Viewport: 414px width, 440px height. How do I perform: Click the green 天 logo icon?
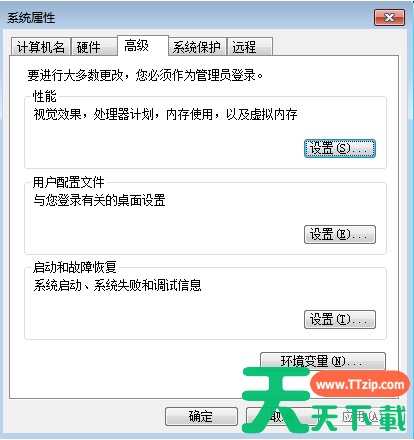pos(277,400)
